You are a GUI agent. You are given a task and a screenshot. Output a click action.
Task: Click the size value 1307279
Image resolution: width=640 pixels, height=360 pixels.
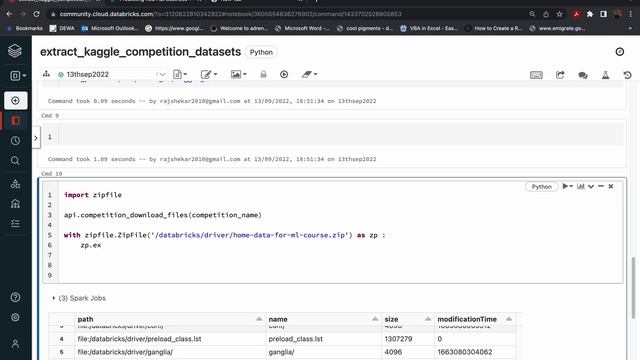pyautogui.click(x=398, y=339)
